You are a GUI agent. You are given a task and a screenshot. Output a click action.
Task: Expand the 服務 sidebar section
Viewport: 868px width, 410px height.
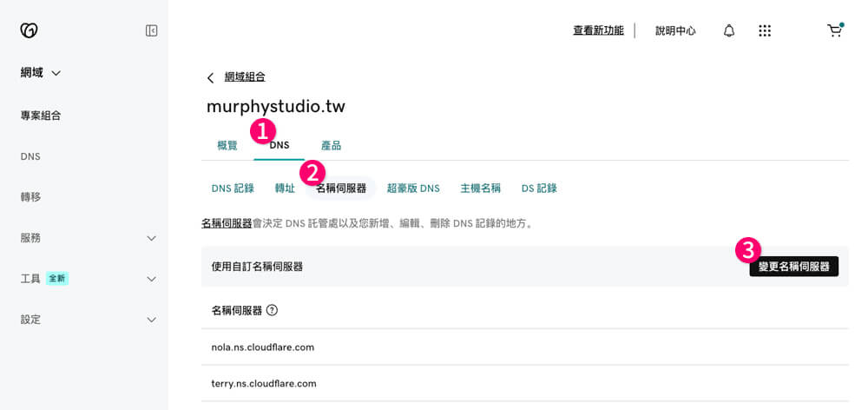tap(151, 238)
